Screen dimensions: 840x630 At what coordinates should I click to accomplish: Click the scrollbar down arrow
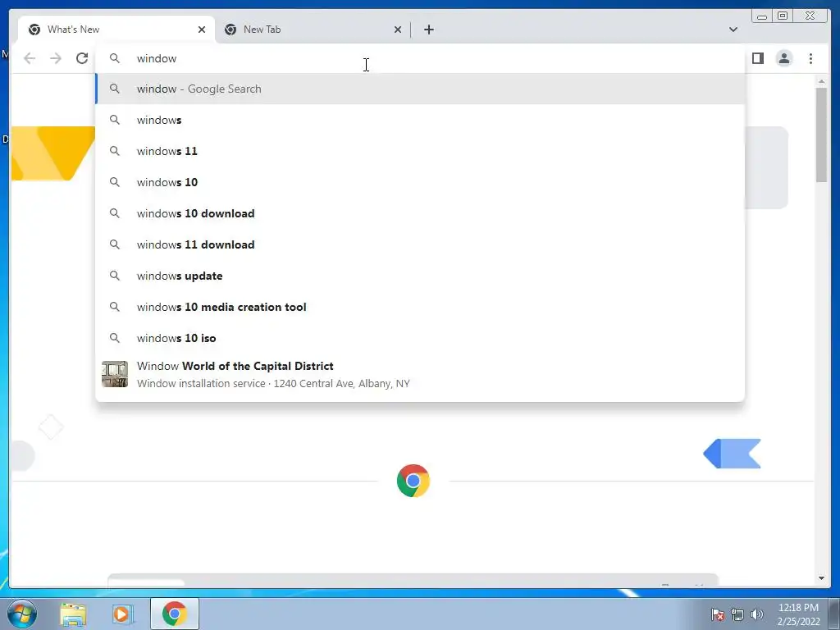(821, 578)
